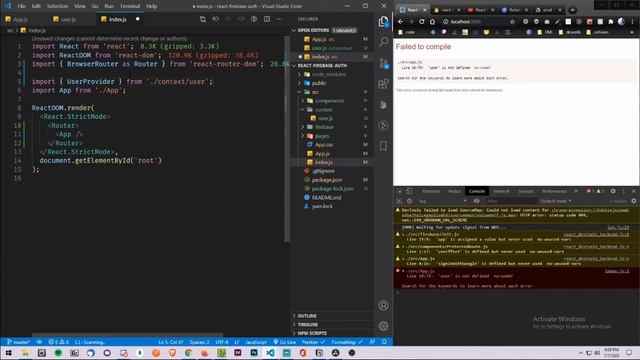This screenshot has height=360, width=640.
Task: Open the Manage gear in the activity bar
Action: pyautogui.click(x=383, y=326)
